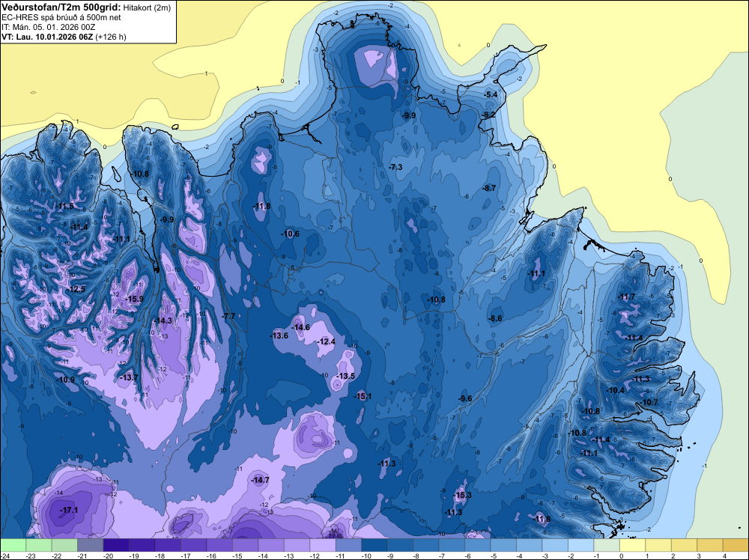This screenshot has height=560, width=749.
Task: Click dark purple legend swatch between -20 and -19
Action: pos(116,545)
